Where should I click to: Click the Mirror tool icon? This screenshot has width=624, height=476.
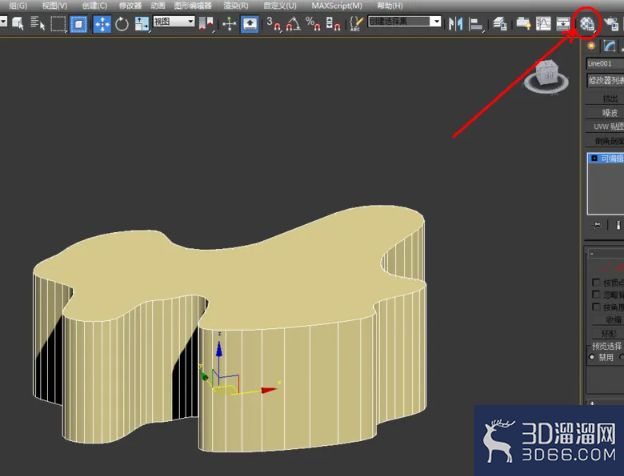click(456, 24)
